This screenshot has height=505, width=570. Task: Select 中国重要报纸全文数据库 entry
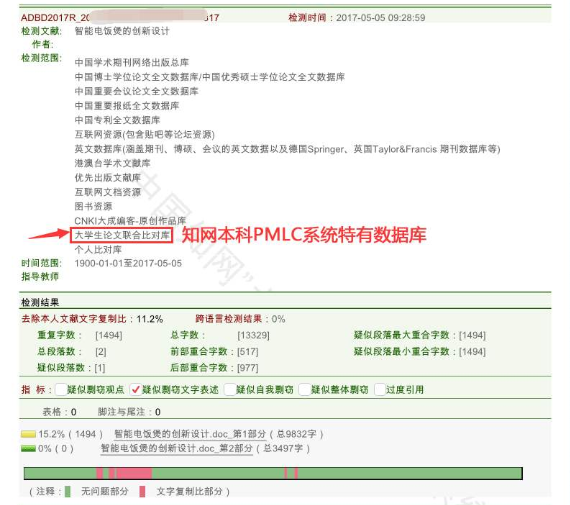pyautogui.click(x=127, y=106)
